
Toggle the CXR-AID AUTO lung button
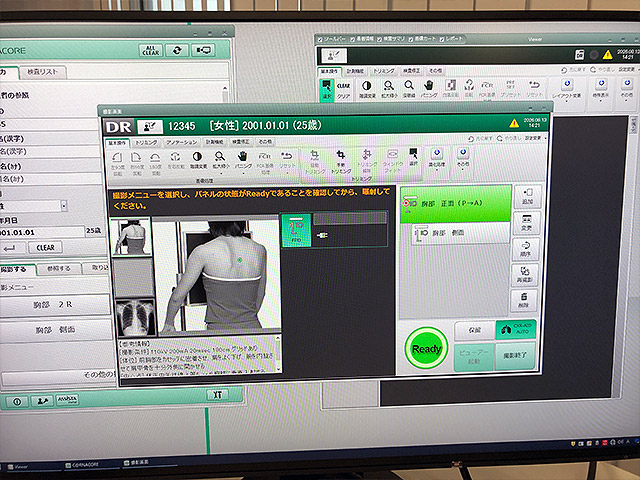click(516, 329)
